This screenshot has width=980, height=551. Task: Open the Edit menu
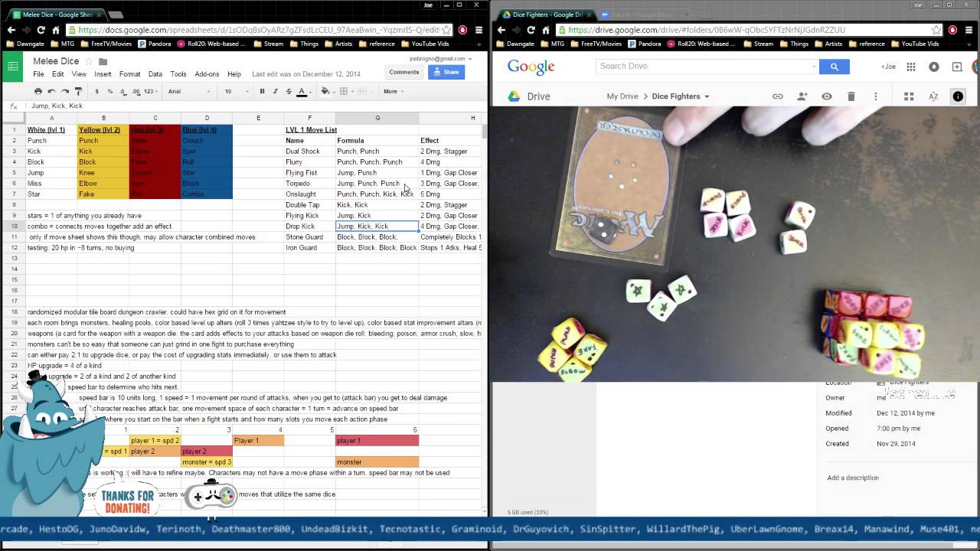tap(57, 74)
